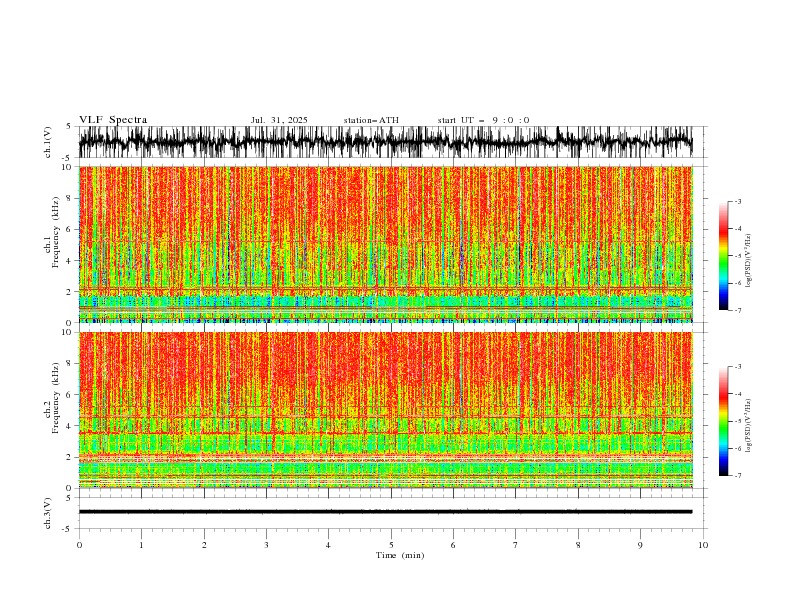Click the upper PSD color scale bar
Screen dimensions: 792x612
pos(723,255)
